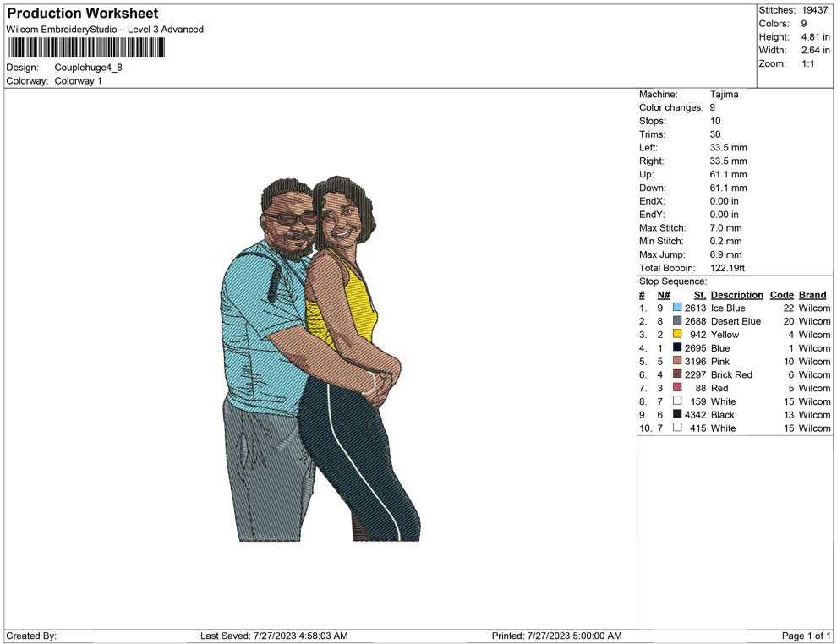The width and height of the screenshot is (837, 644).
Task: Click the White swatch in row 10
Action: coord(677,428)
